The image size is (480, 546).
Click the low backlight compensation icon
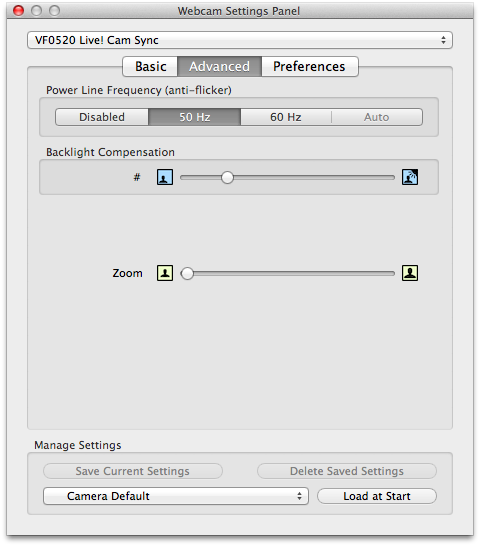click(x=165, y=177)
